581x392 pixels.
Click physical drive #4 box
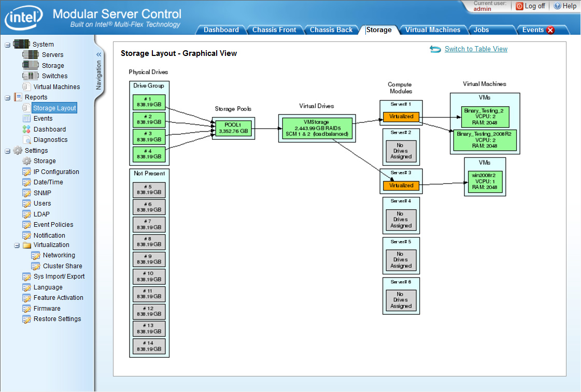[149, 154]
